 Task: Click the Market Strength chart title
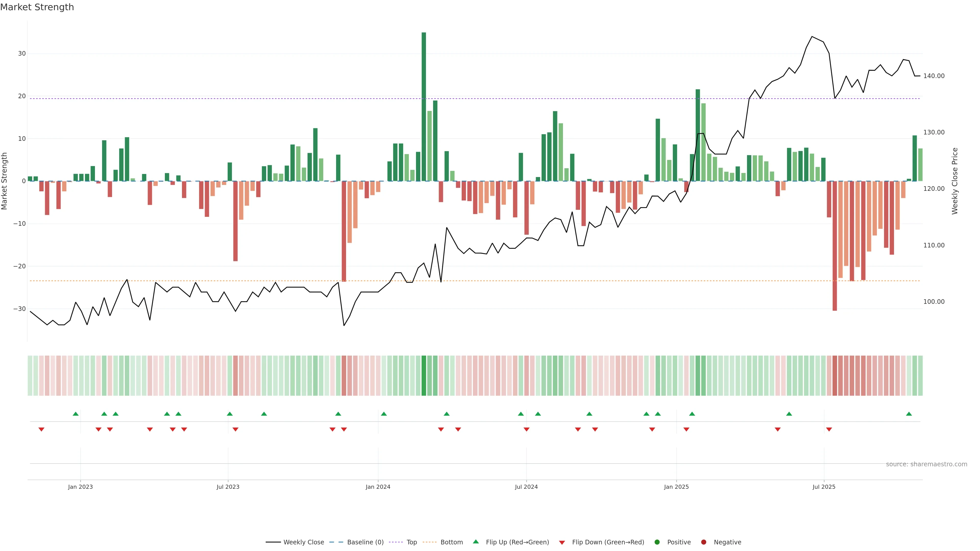click(37, 7)
